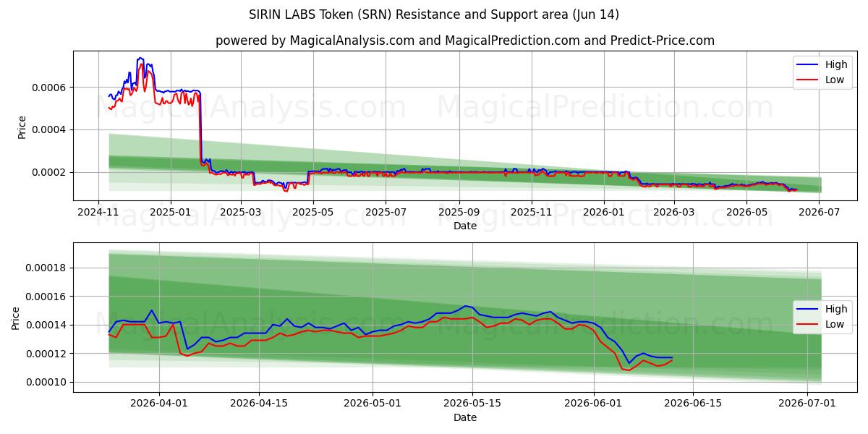Click the bottom chart's 'Price' y-axis label
The height and width of the screenshot is (434, 868).
click(16, 318)
